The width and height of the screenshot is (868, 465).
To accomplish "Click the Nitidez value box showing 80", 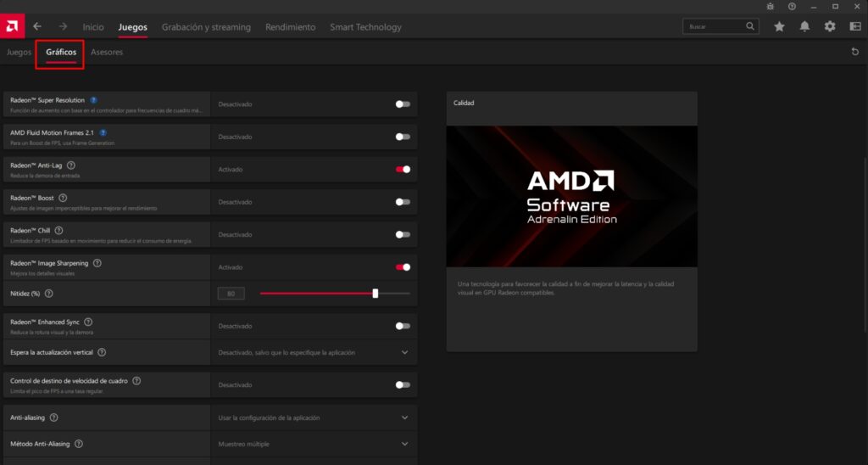I will (231, 294).
